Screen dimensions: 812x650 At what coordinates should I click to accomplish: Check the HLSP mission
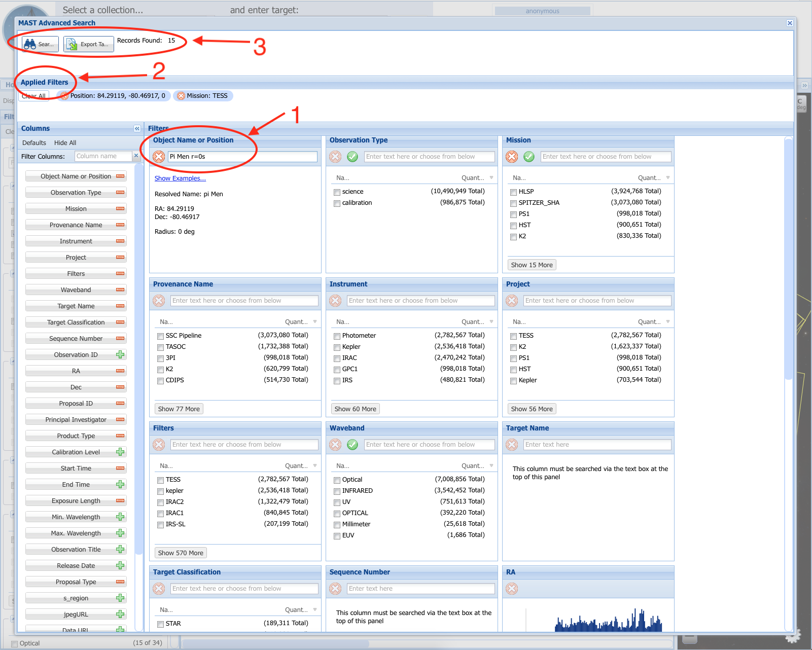click(513, 192)
